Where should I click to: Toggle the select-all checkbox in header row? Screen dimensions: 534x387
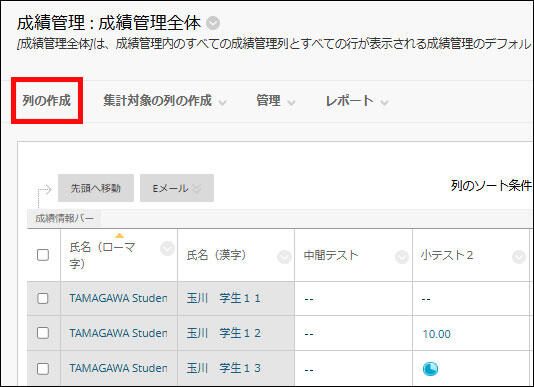(x=43, y=255)
